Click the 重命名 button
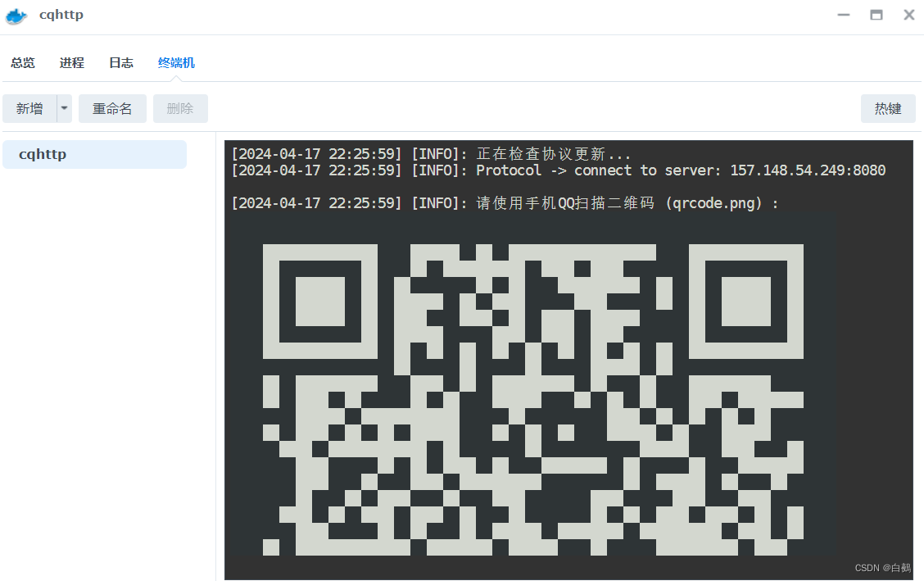This screenshot has height=581, width=924. (112, 108)
